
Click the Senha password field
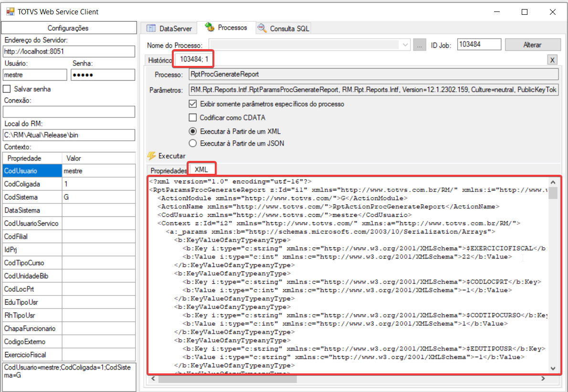click(103, 74)
